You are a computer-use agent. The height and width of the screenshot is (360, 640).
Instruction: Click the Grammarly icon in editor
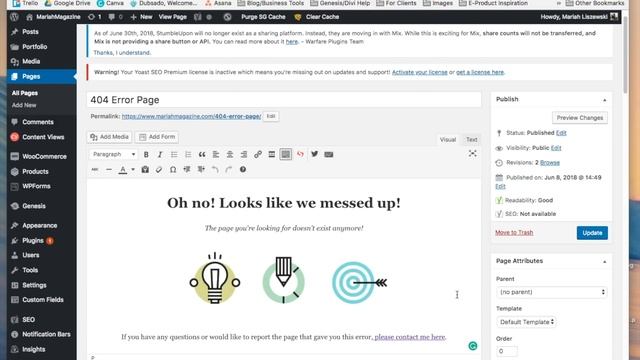pyautogui.click(x=473, y=346)
